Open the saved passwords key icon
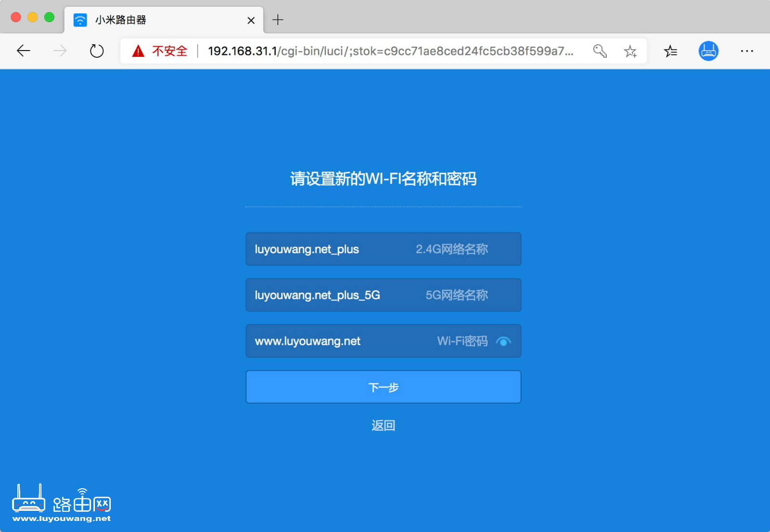This screenshot has height=532, width=770. pos(600,51)
